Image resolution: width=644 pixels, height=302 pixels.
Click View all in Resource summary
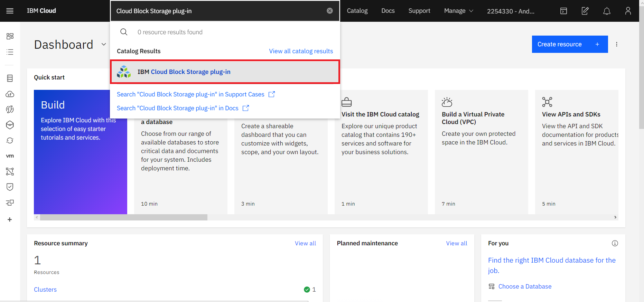point(305,243)
